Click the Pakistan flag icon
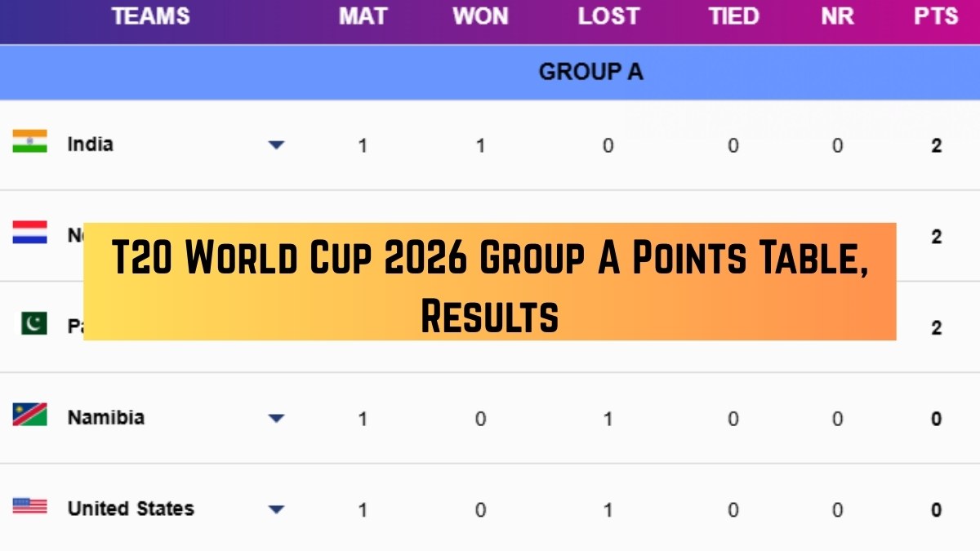The height and width of the screenshot is (551, 980). 33,323
